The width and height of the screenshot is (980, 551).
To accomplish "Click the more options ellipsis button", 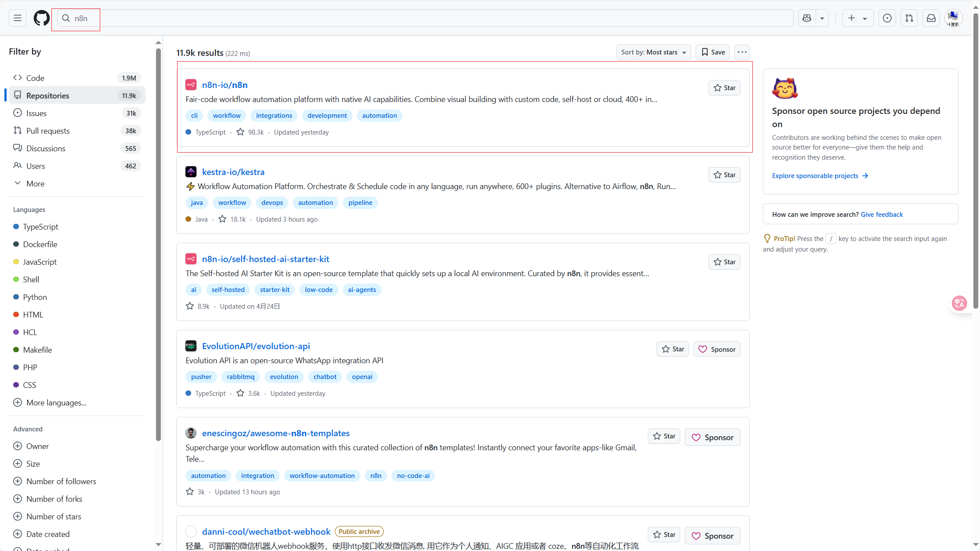I will 742,52.
